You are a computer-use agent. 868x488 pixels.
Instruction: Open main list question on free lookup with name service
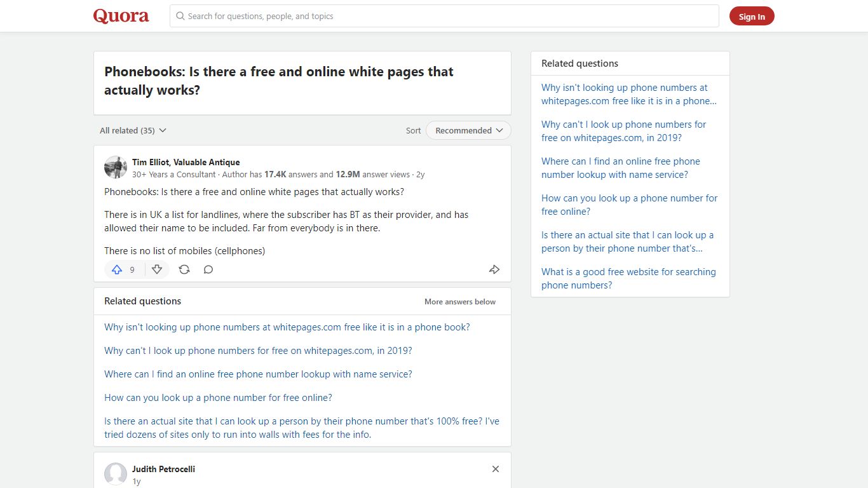tap(258, 374)
